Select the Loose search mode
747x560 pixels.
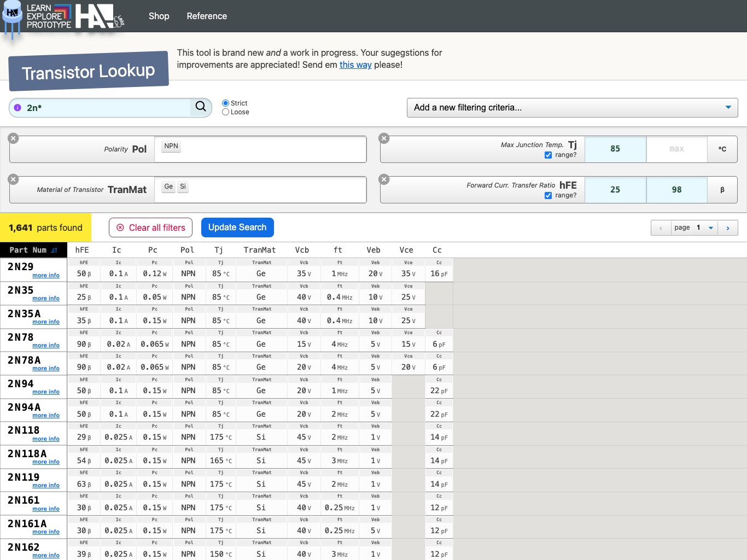[225, 112]
